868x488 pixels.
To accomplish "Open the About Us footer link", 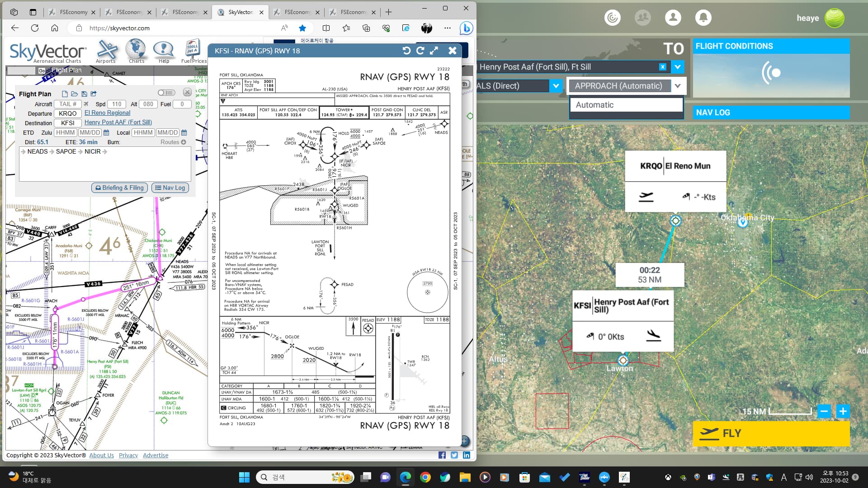I will click(x=101, y=455).
